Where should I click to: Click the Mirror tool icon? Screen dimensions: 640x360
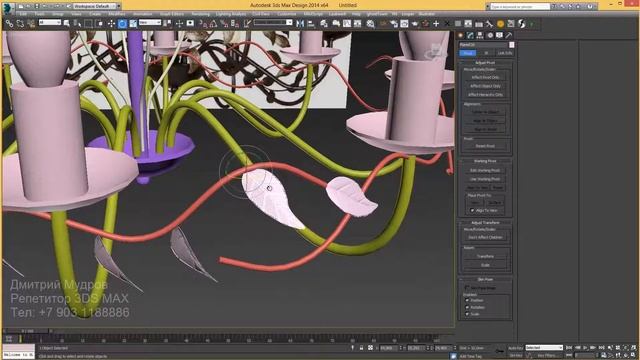pyautogui.click(x=300, y=24)
